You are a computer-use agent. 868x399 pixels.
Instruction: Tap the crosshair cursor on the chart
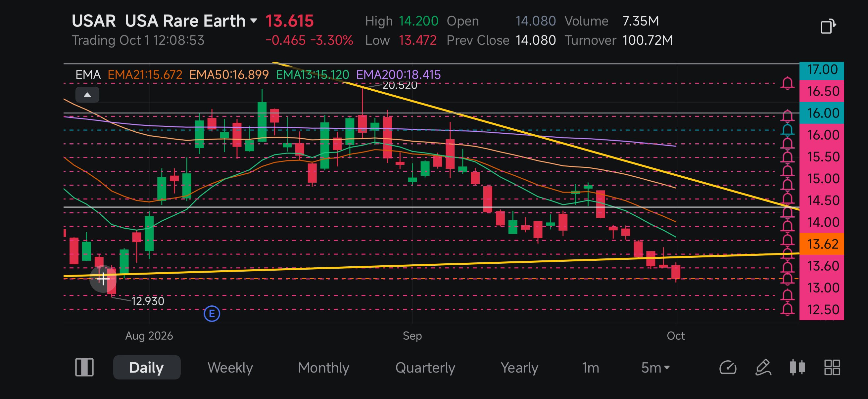103,279
